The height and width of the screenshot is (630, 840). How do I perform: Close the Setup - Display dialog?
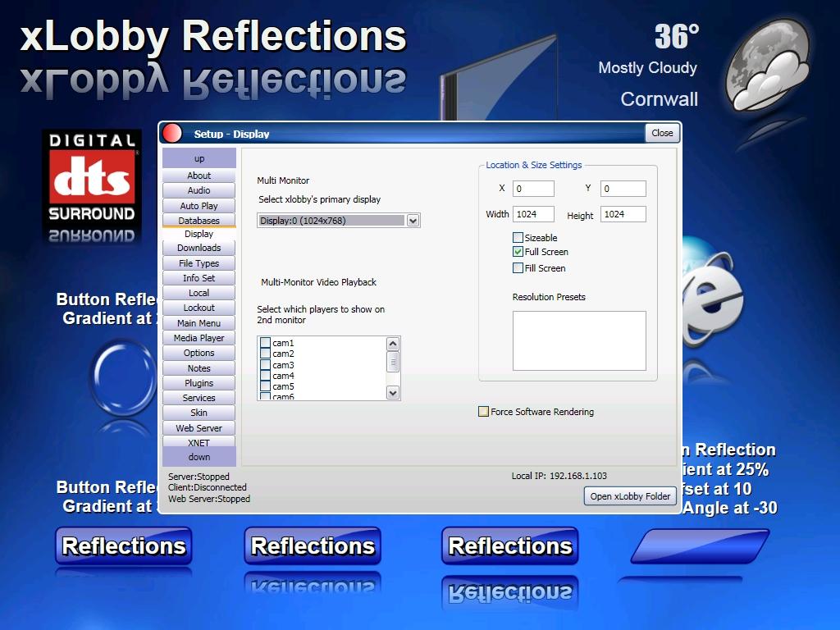click(x=662, y=133)
